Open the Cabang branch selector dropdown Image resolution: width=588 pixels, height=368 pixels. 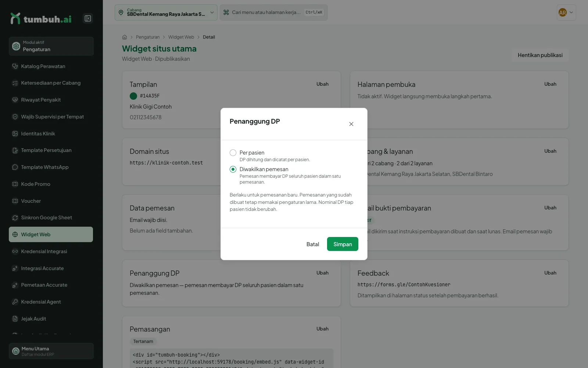pos(166,13)
